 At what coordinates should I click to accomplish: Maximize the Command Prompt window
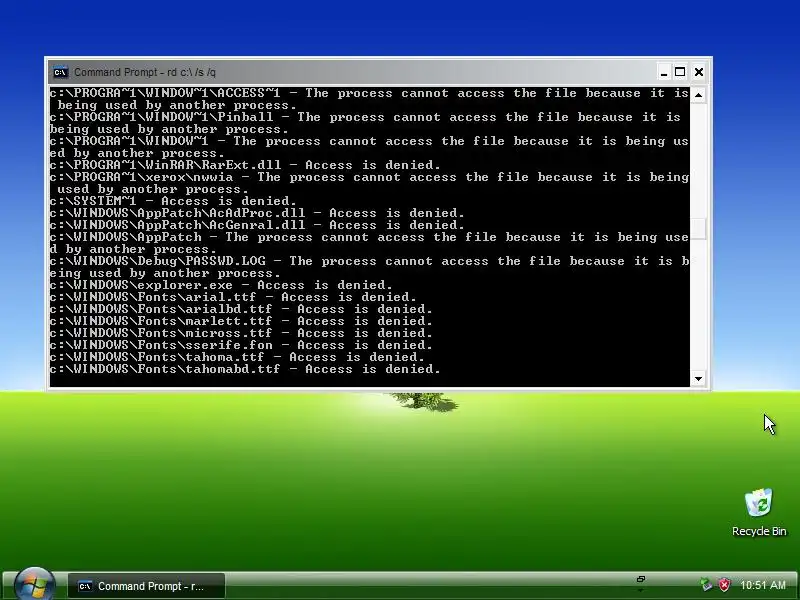coord(680,72)
